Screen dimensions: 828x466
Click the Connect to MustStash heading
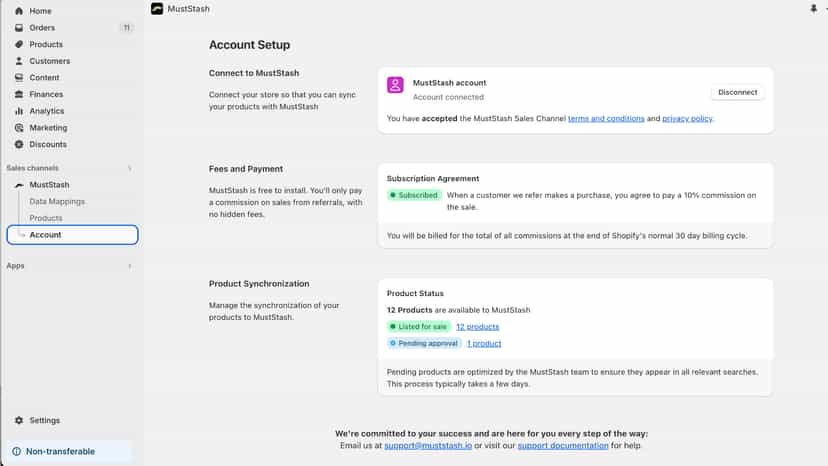click(x=254, y=73)
